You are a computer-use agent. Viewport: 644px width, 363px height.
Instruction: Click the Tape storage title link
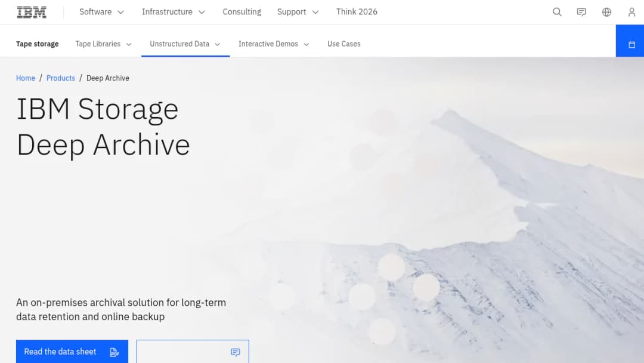[x=38, y=44]
